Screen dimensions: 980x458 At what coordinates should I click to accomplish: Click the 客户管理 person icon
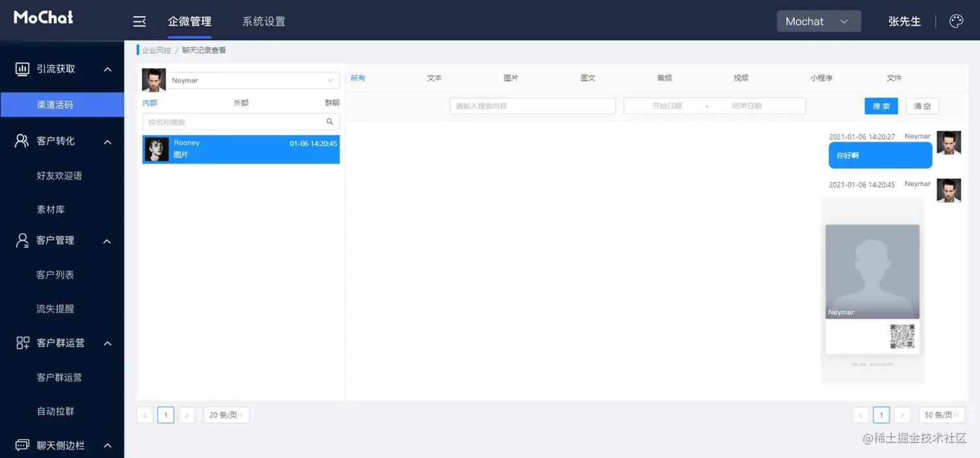coord(23,240)
